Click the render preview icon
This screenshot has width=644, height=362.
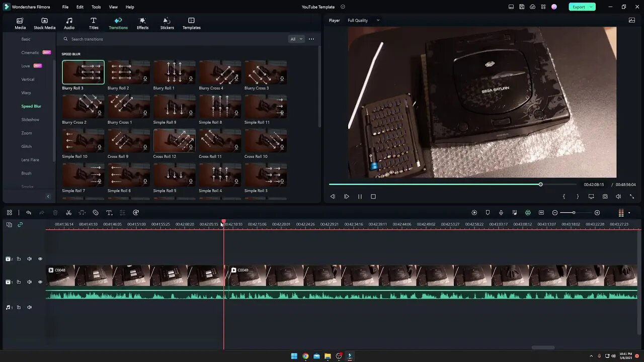pos(474,213)
